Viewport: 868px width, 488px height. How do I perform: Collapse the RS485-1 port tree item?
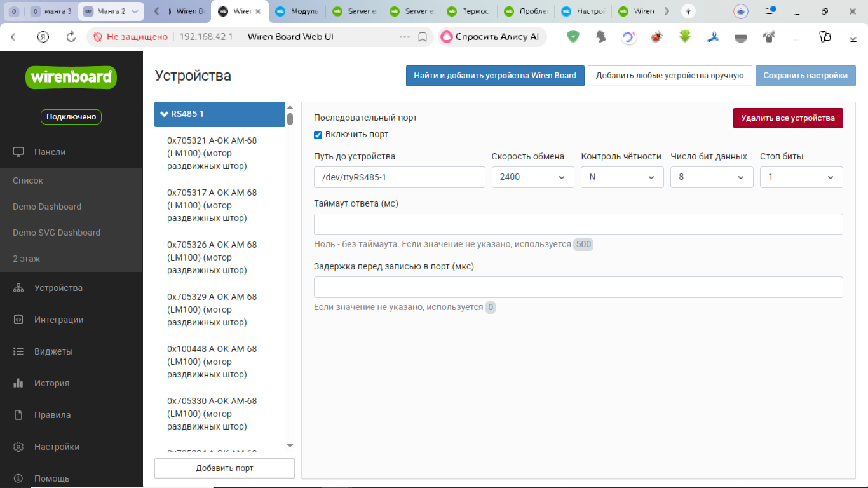click(x=165, y=114)
